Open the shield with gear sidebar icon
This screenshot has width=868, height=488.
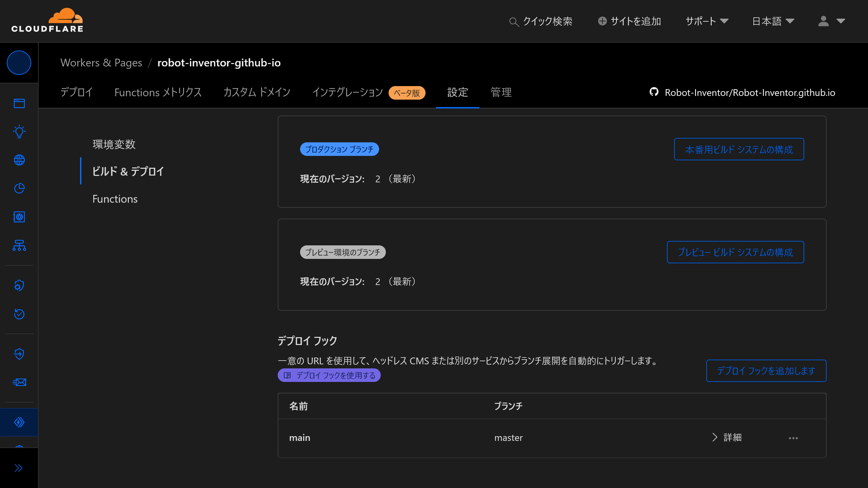[19, 285]
